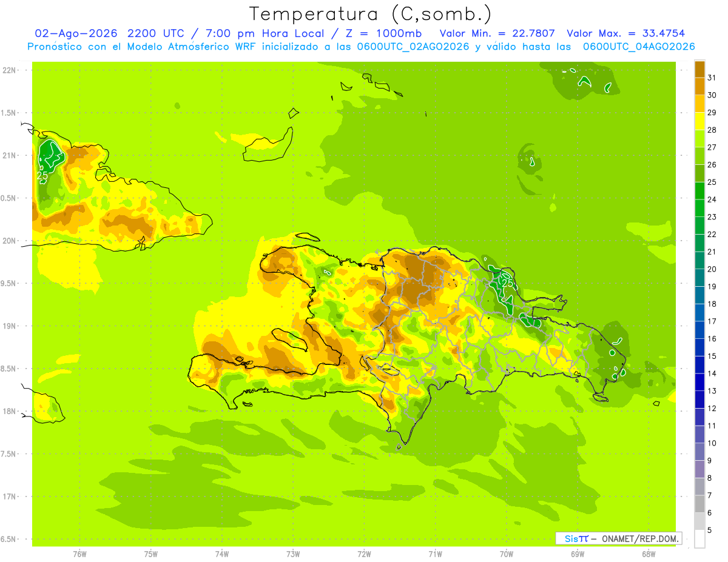Click the "68W" longitude label
This screenshot has height=562, width=728.
[x=648, y=554]
